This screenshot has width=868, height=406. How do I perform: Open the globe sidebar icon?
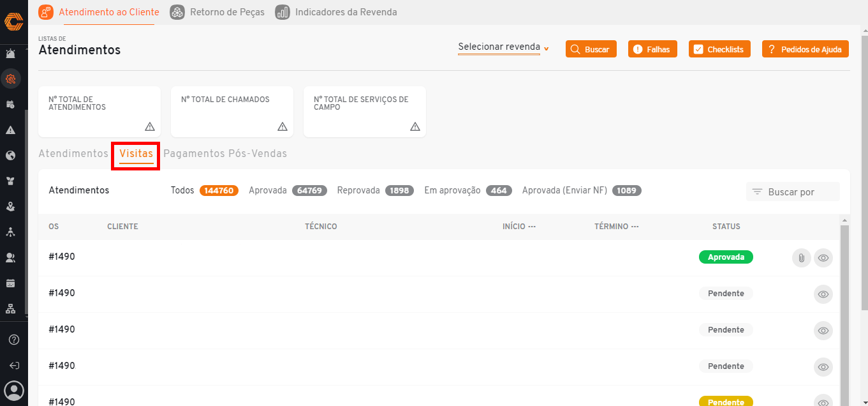(x=11, y=155)
